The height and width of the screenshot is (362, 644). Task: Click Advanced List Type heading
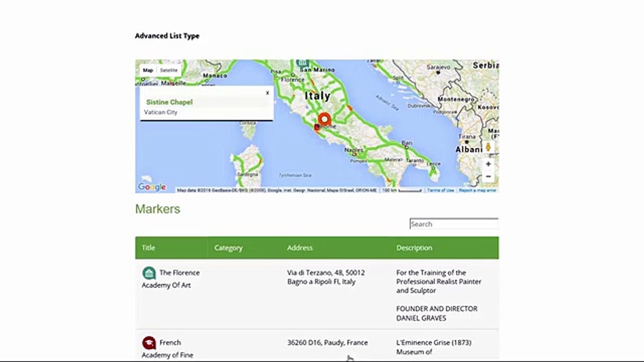tap(167, 36)
